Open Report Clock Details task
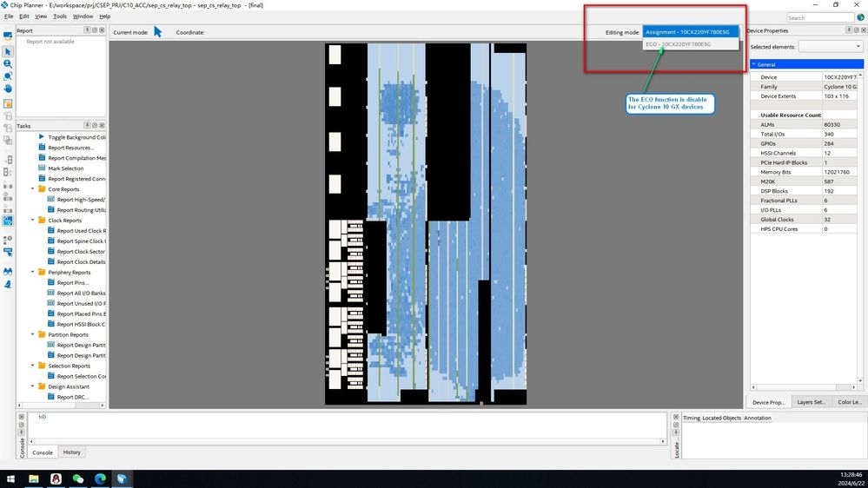The image size is (868, 488). point(76,261)
